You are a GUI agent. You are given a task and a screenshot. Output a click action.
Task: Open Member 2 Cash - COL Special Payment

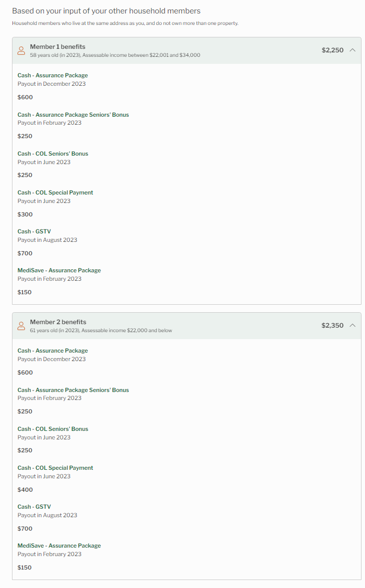tap(55, 468)
